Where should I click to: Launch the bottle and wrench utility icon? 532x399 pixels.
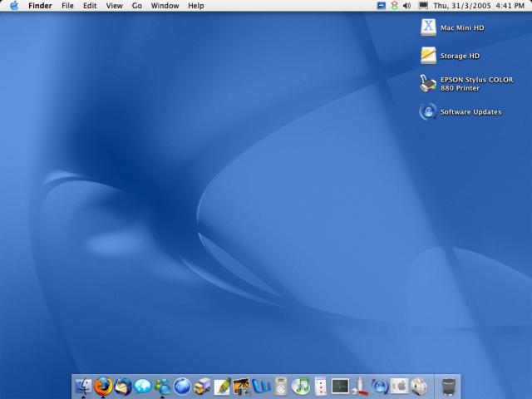(x=360, y=387)
